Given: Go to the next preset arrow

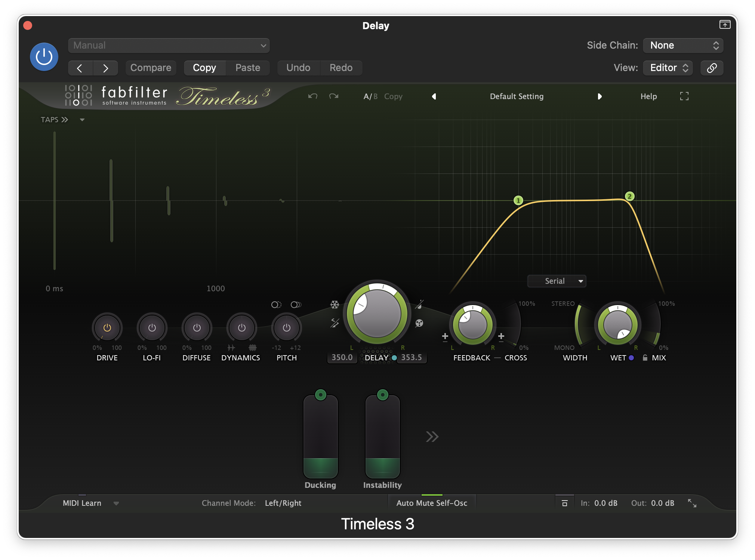Looking at the screenshot, I should [x=106, y=68].
